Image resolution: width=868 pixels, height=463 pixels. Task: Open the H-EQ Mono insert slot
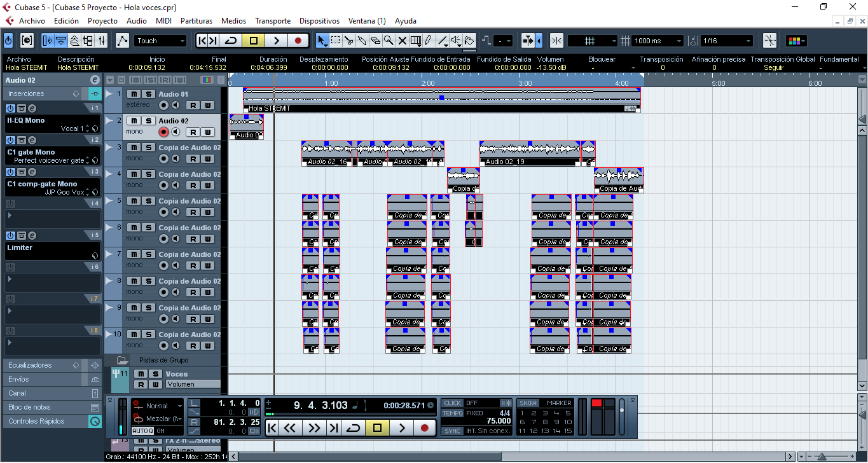[52, 124]
